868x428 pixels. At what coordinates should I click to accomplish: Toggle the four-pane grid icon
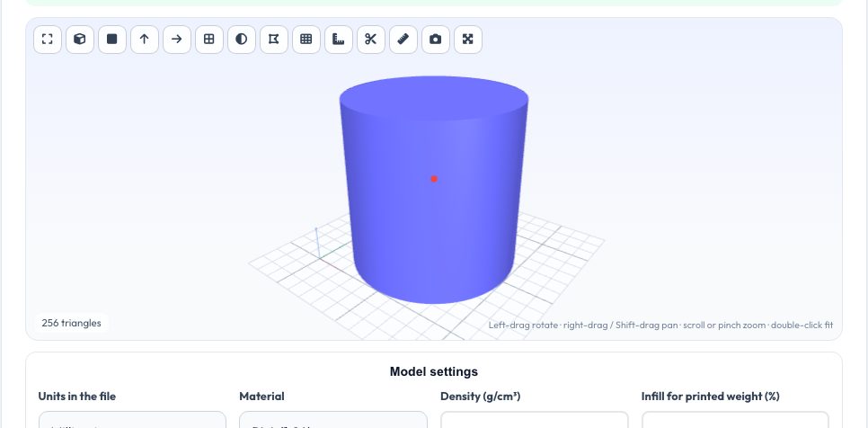tap(209, 40)
